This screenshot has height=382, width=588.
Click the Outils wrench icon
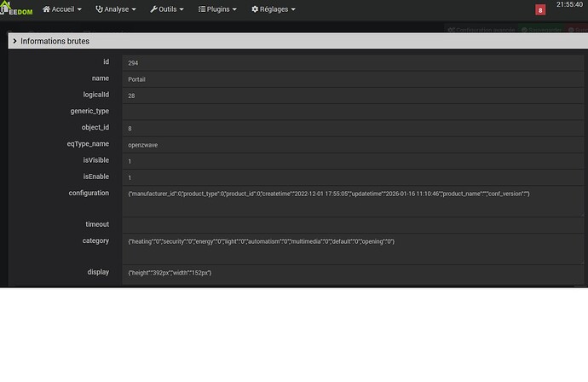pyautogui.click(x=153, y=9)
